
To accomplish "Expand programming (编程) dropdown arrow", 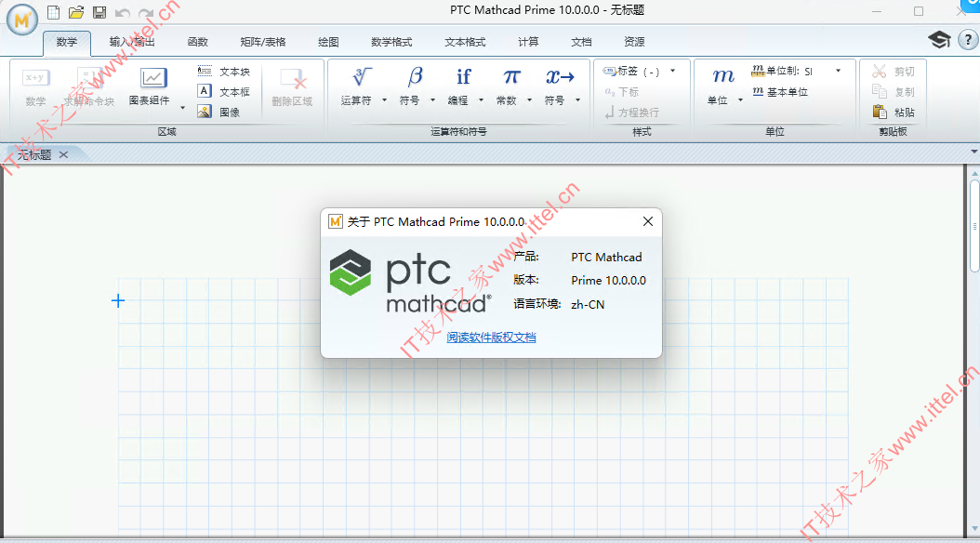I will 482,100.
